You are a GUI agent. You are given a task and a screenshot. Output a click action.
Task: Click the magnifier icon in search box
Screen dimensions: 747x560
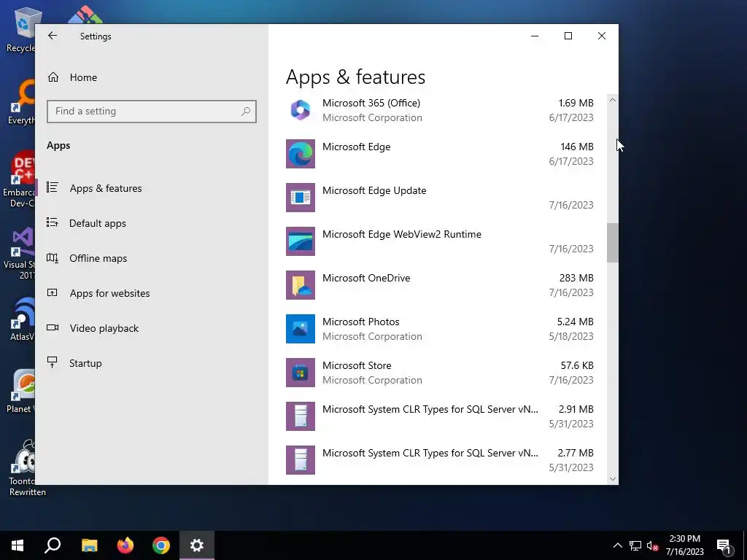246,112
